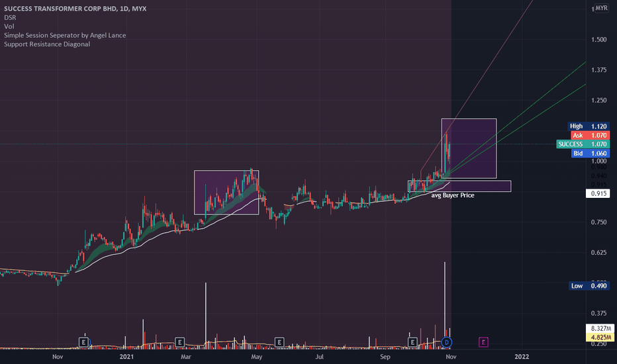Click the white 0.915 price label
The image size is (617, 364).
click(x=598, y=194)
